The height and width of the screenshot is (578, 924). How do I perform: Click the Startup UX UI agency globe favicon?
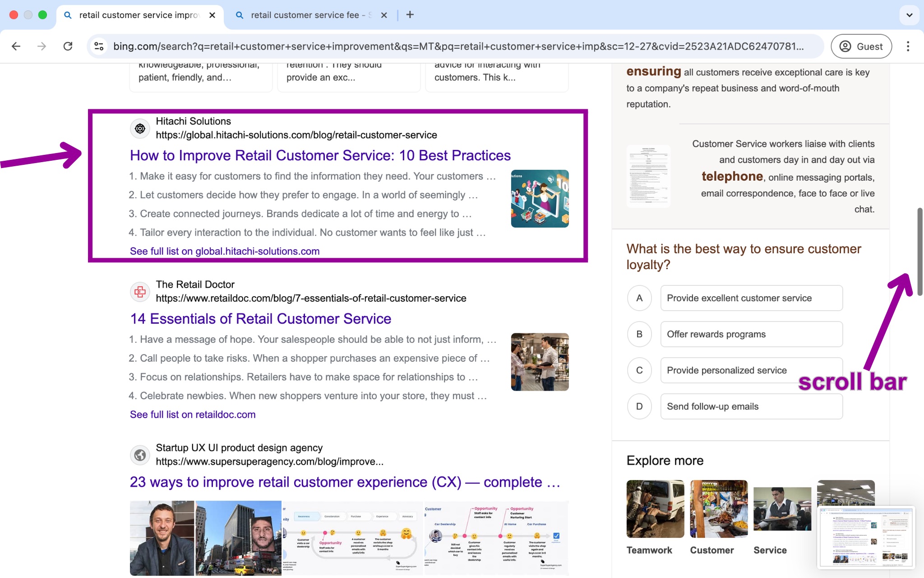coord(140,455)
